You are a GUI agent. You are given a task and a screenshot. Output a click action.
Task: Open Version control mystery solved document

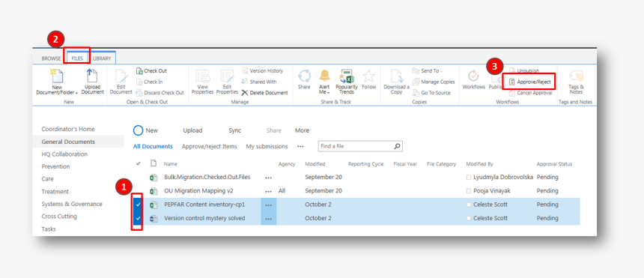point(204,218)
